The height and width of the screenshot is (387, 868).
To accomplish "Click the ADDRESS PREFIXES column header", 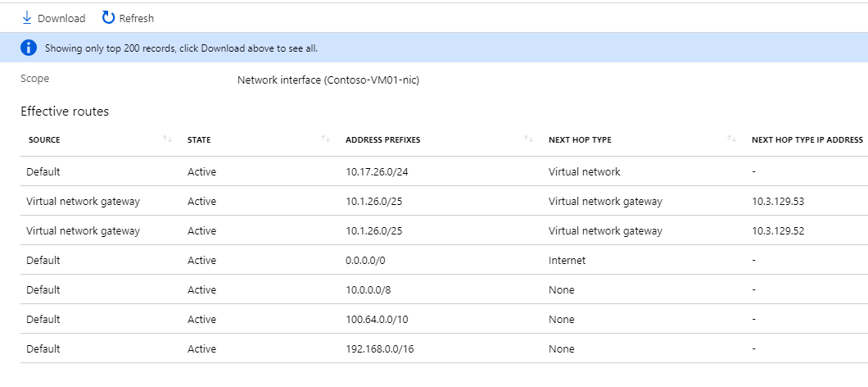I will click(x=383, y=140).
